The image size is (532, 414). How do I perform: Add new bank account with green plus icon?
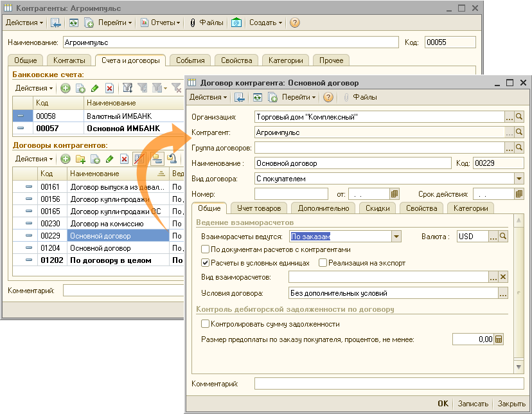66,89
